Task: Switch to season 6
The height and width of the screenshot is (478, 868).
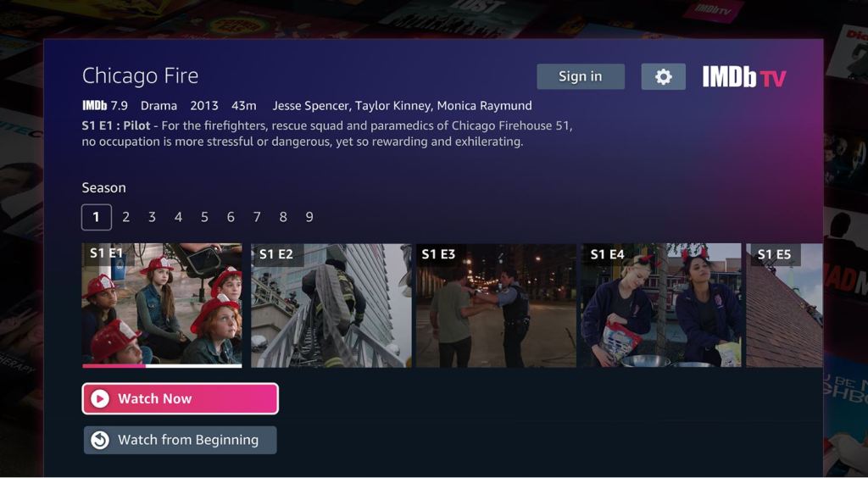Action: pyautogui.click(x=231, y=218)
